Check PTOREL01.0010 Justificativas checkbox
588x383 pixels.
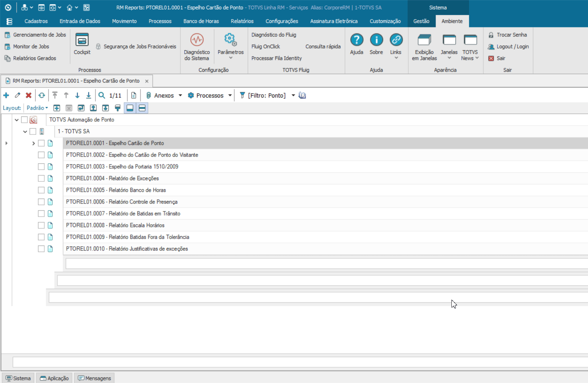[x=41, y=249]
